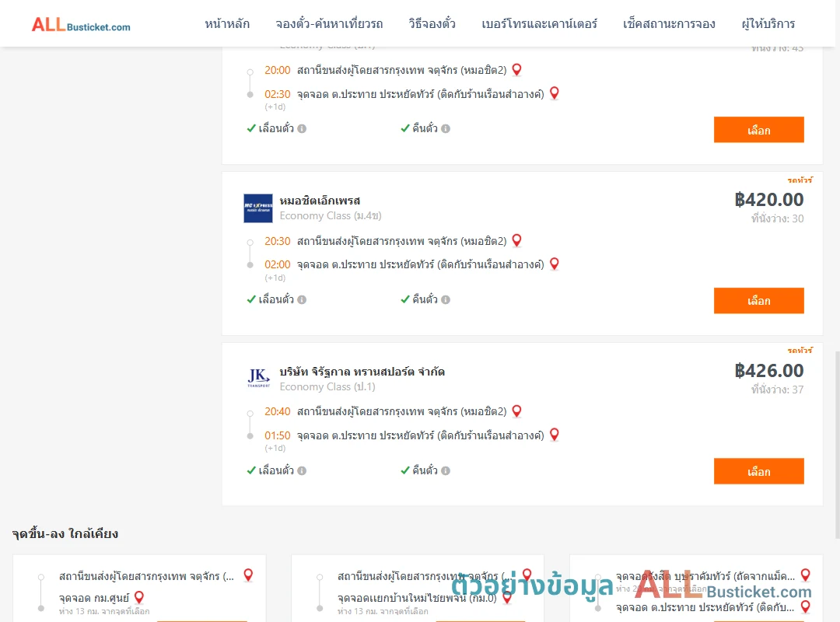Click the 20:30 departure time

[x=278, y=241]
